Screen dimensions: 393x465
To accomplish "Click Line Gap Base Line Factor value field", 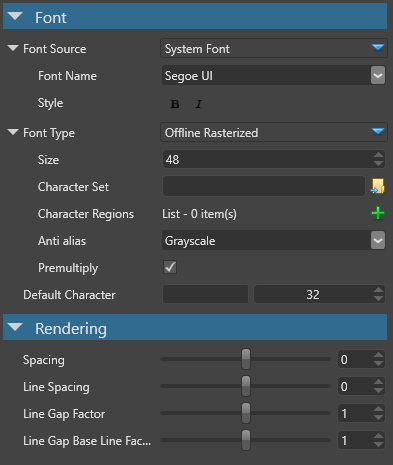I will [x=355, y=440].
